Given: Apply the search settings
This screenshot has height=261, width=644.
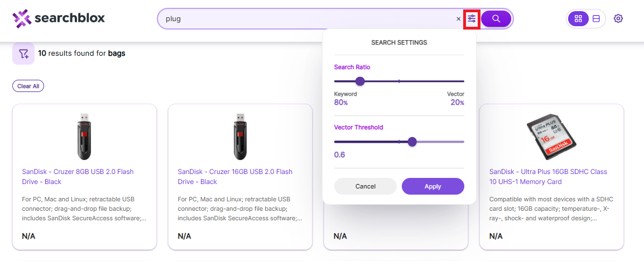Looking at the screenshot, I should (433, 186).
